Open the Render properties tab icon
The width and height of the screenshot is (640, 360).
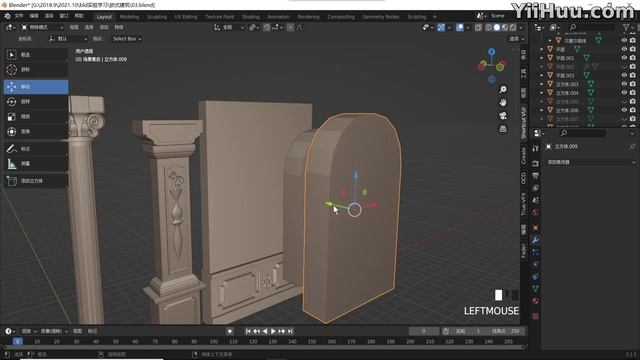pos(536,164)
